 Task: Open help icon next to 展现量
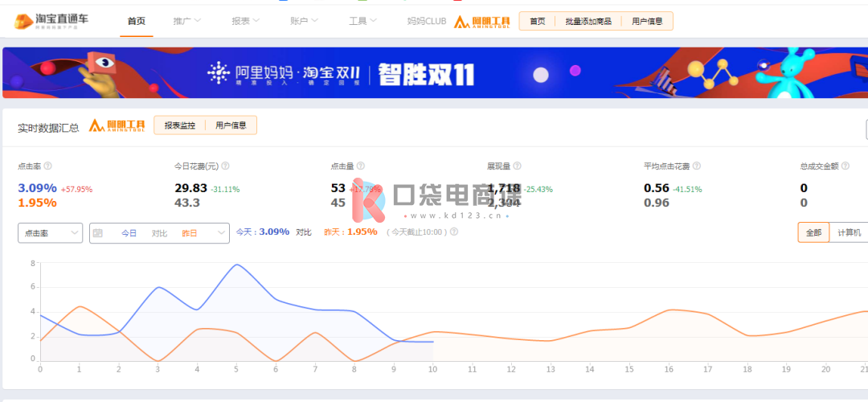tap(517, 166)
